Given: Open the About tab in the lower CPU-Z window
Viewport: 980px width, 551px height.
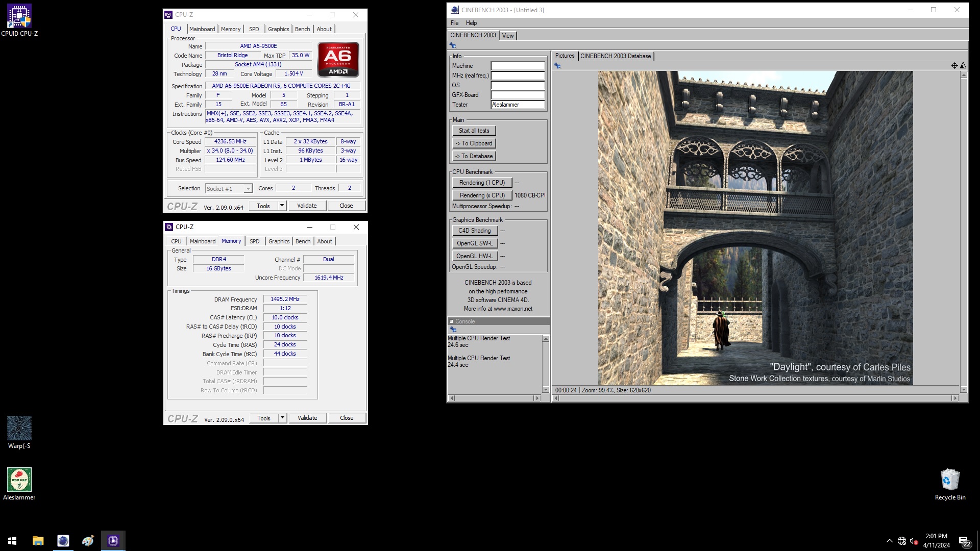Looking at the screenshot, I should (325, 241).
